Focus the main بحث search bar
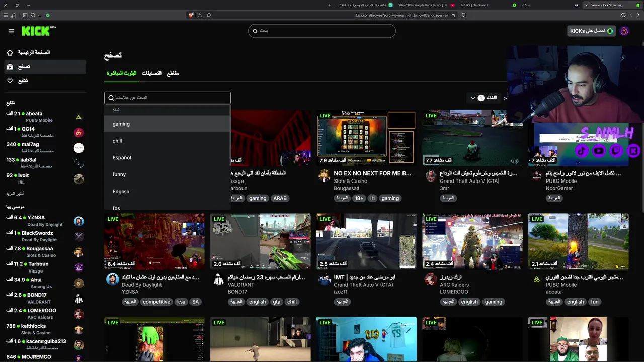 (x=322, y=31)
